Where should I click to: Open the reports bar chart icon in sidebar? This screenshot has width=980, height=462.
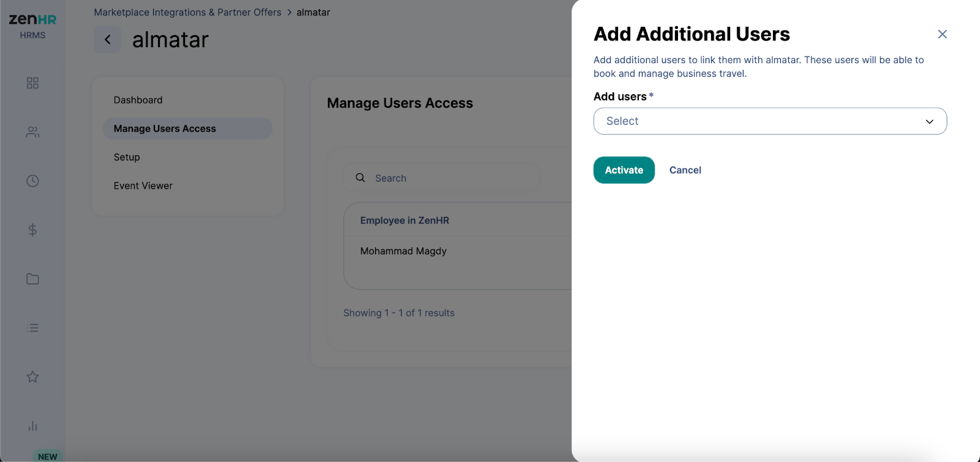tap(32, 426)
